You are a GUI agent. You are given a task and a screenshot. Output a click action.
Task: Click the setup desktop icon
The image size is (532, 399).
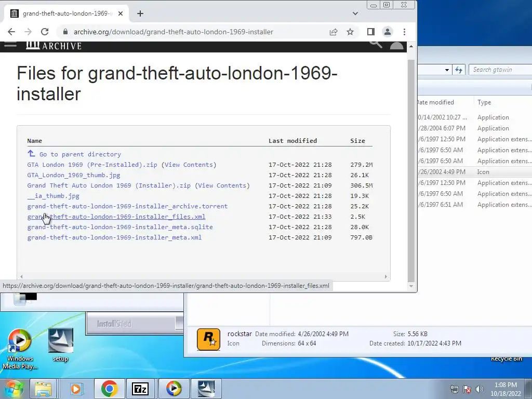(x=60, y=345)
